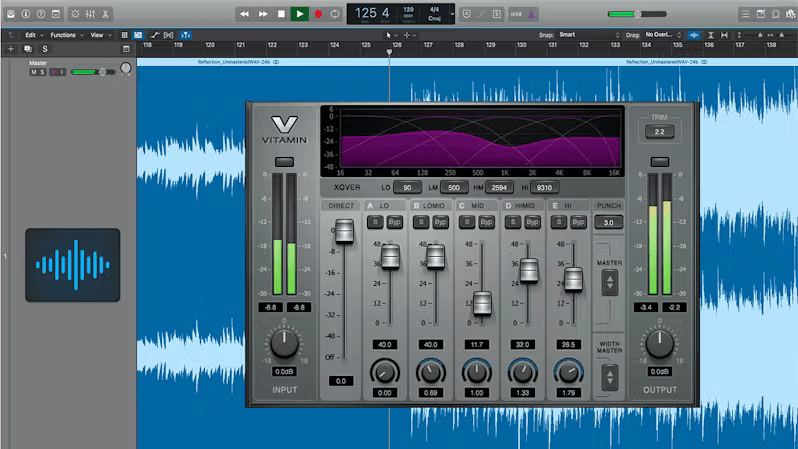
Task: Edit the LO crossover field 90
Action: (x=407, y=188)
